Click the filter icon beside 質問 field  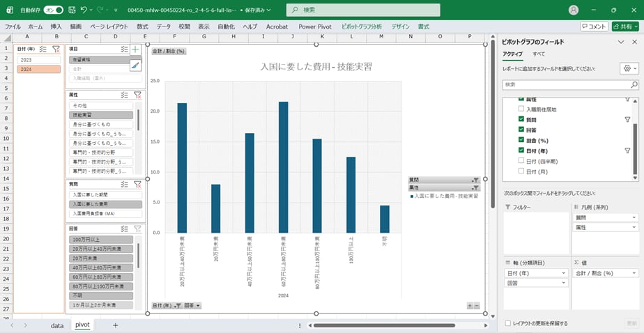coord(627,120)
